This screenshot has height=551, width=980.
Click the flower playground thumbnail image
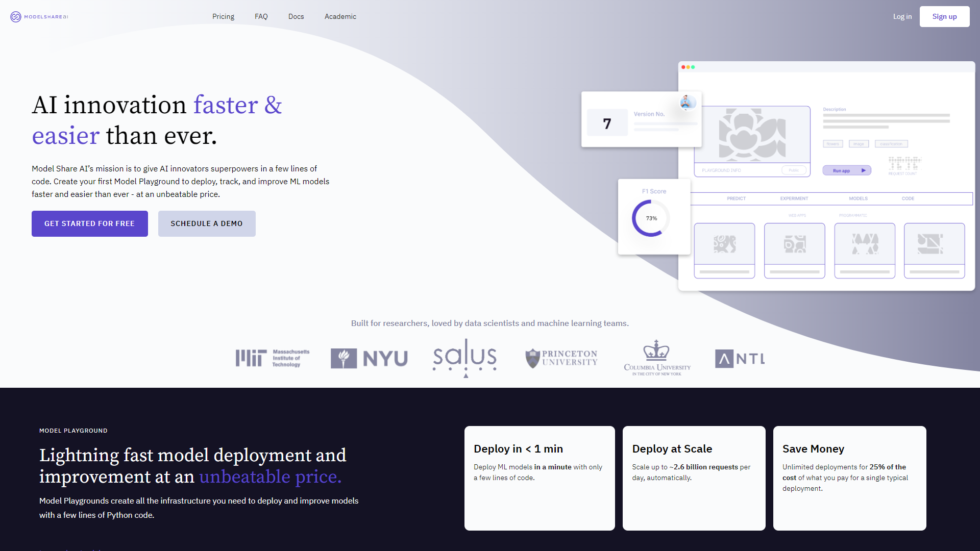point(752,135)
